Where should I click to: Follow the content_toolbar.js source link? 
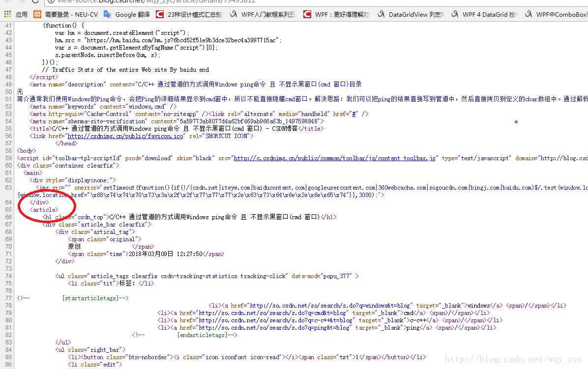click(x=334, y=158)
